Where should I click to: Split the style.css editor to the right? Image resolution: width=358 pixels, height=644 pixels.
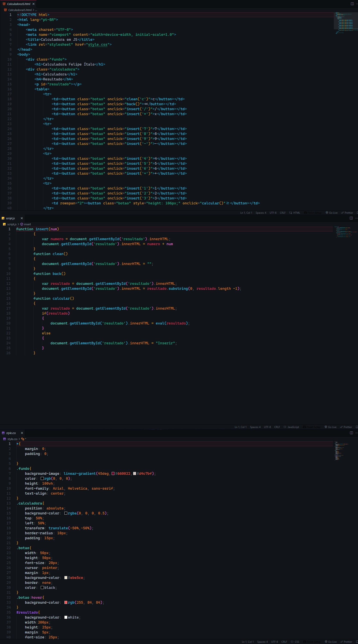(x=351, y=433)
